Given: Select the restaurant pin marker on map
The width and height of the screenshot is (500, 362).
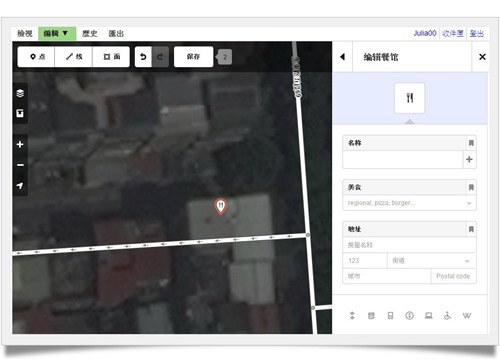Looking at the screenshot, I should [220, 206].
